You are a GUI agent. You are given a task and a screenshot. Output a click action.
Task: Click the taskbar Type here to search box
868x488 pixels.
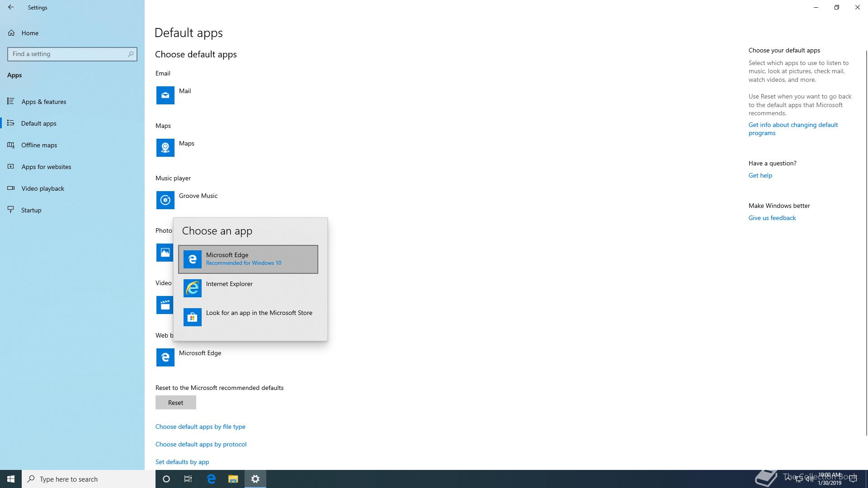89,479
